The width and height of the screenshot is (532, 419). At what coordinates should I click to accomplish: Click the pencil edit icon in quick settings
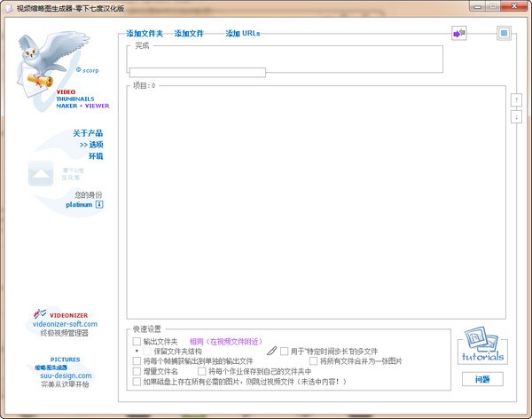pyautogui.click(x=272, y=352)
